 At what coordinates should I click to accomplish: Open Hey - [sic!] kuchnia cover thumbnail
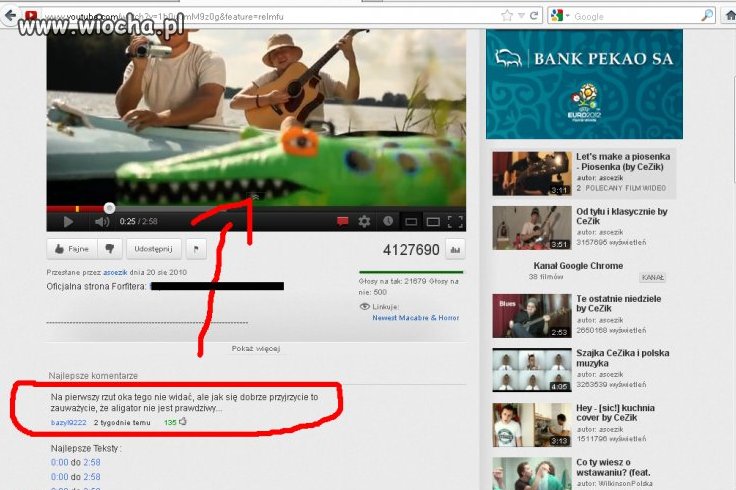point(532,425)
